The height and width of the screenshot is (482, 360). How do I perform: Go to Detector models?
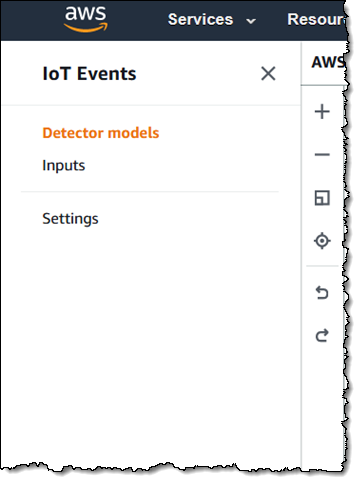pyautogui.click(x=101, y=133)
